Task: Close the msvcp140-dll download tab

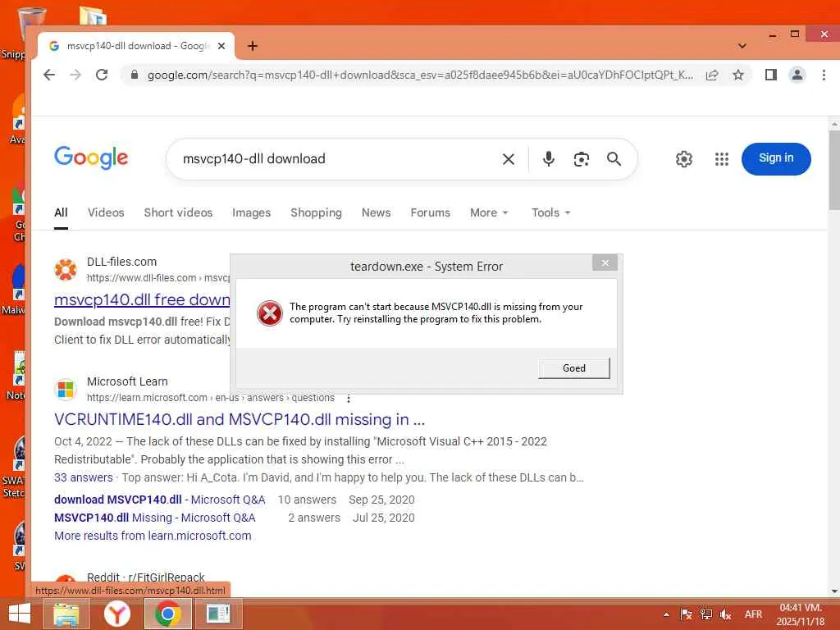Action: (221, 46)
